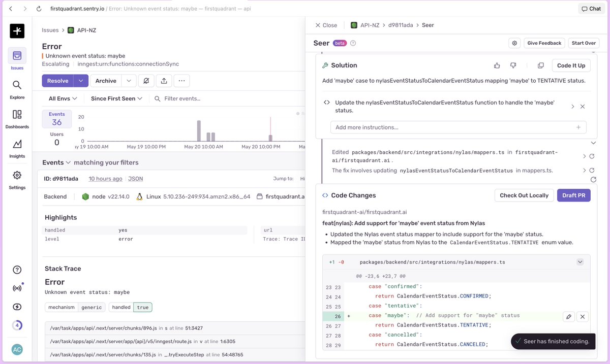Go to Dashboards in sidebar

point(17,118)
